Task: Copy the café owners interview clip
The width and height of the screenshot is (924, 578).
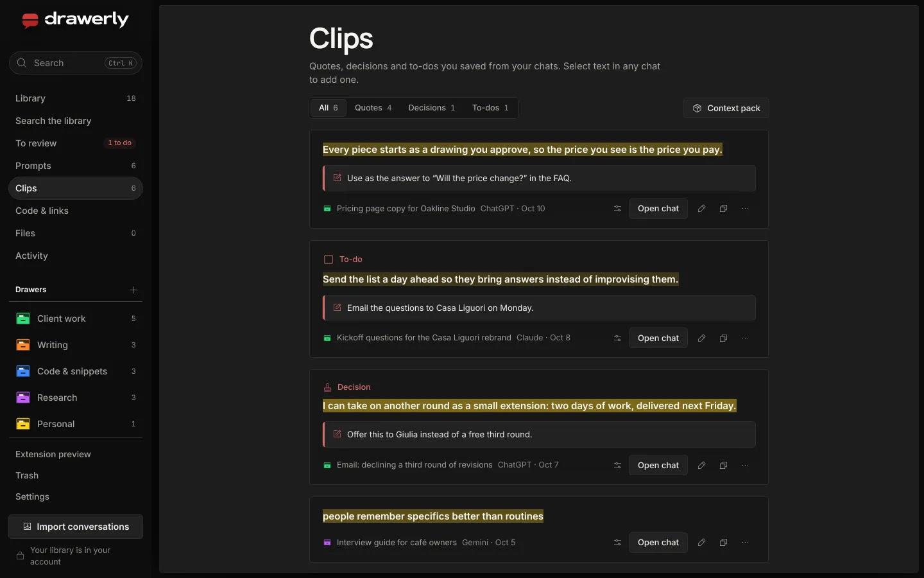Action: click(723, 543)
